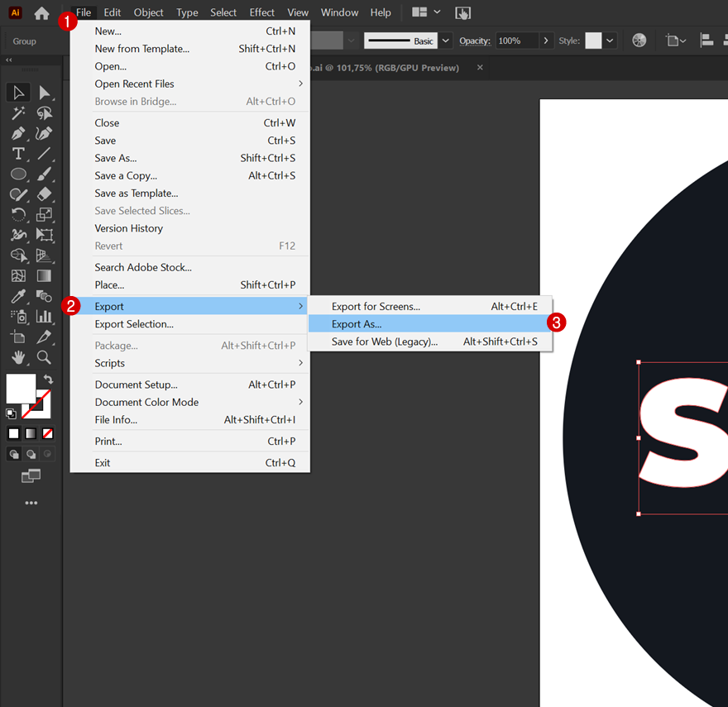Activate the Magic Wand tool

pyautogui.click(x=18, y=113)
